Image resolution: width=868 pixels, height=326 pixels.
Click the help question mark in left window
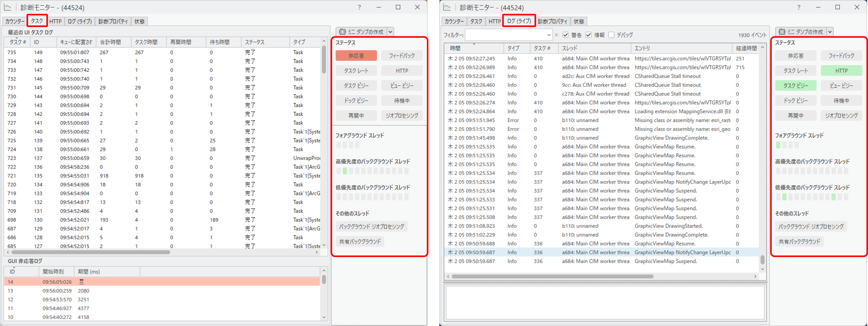point(359,7)
